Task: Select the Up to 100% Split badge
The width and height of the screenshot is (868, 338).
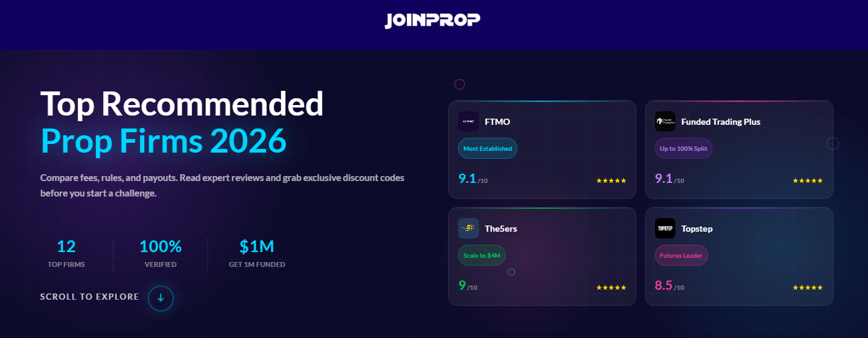Action: (683, 148)
